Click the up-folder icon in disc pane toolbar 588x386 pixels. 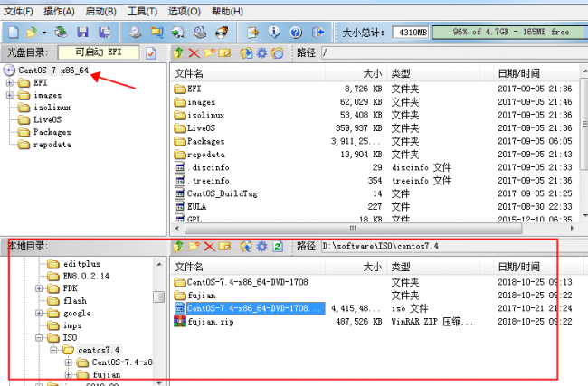coord(178,53)
